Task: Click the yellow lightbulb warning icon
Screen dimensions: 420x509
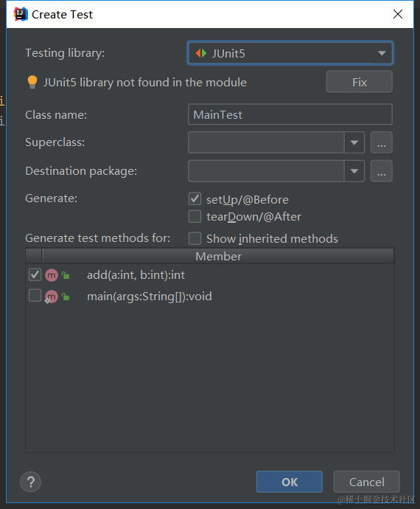Action: click(32, 82)
